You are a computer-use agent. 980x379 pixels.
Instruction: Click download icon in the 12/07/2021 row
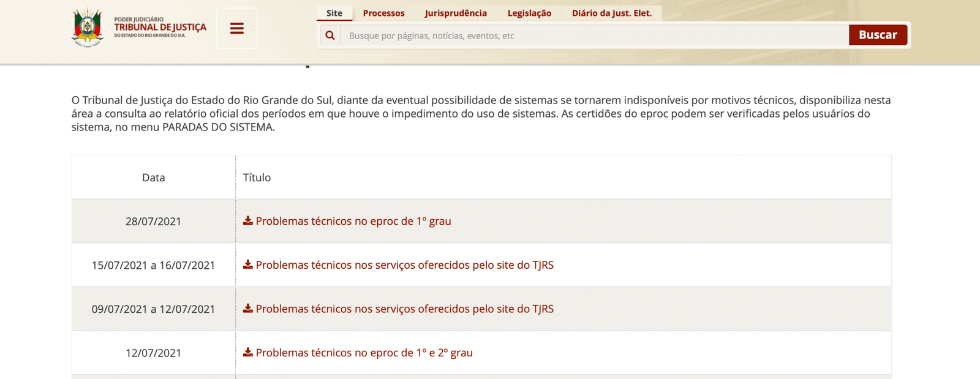click(x=248, y=353)
